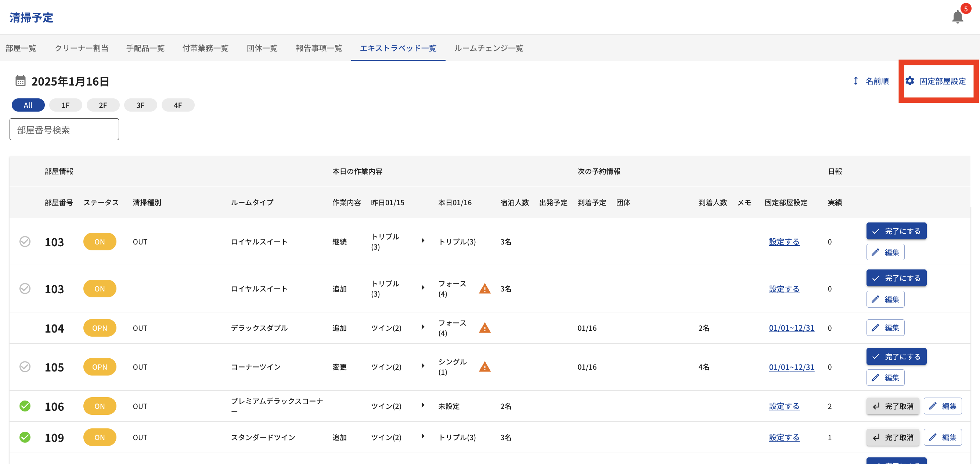Screen dimensions: 980x464
Task: Click pencil 編集 button for room 104
Action: pos(885,328)
